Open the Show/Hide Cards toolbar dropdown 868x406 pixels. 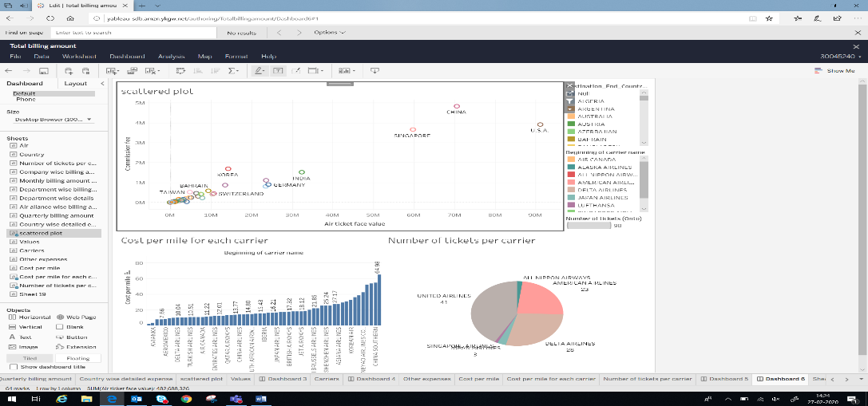(x=347, y=71)
